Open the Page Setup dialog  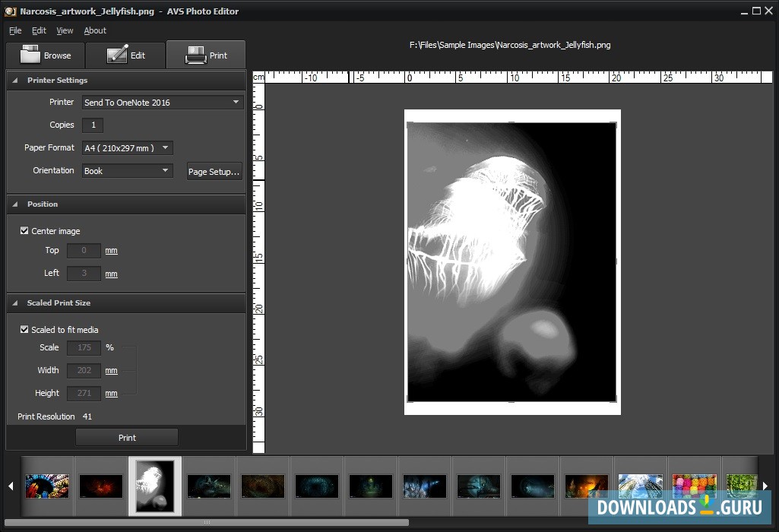[214, 171]
